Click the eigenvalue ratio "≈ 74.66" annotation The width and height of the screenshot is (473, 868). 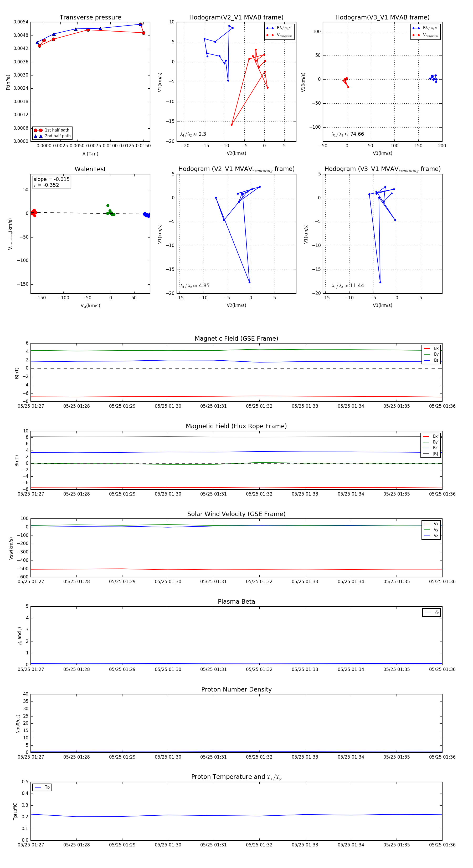tap(347, 134)
